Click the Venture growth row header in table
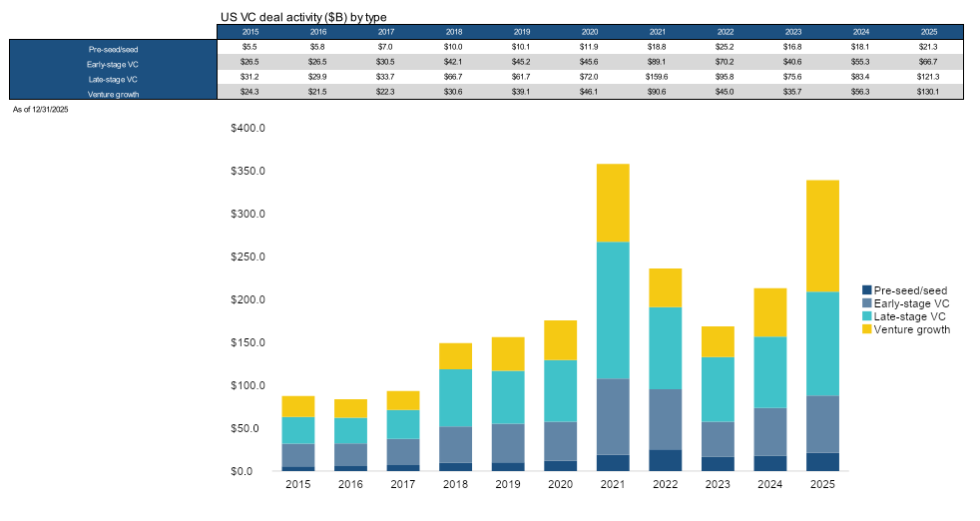 tap(113, 94)
